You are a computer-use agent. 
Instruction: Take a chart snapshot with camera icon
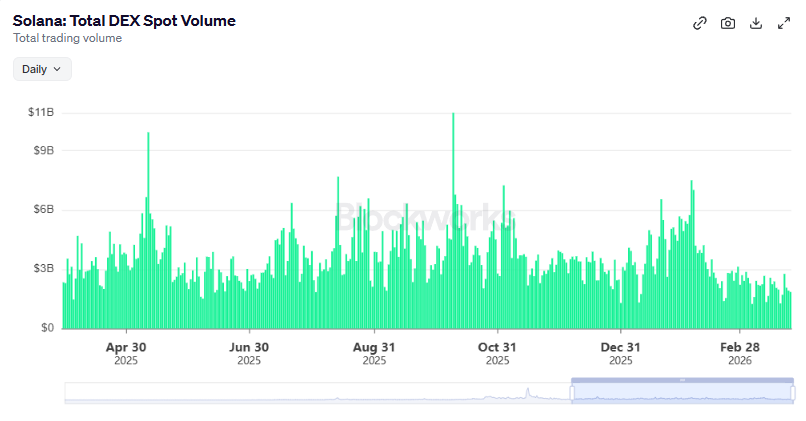click(x=728, y=23)
